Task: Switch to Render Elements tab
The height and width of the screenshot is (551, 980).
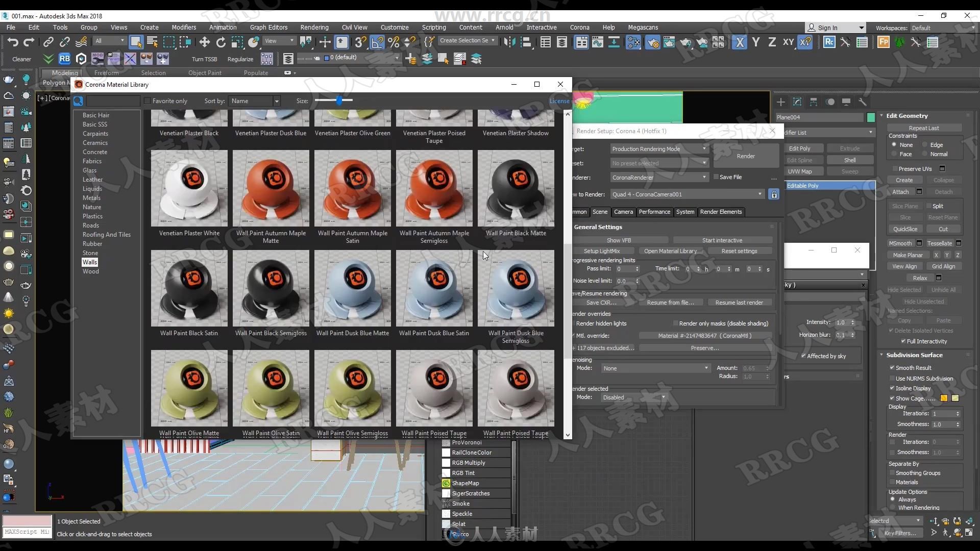Action: click(721, 212)
